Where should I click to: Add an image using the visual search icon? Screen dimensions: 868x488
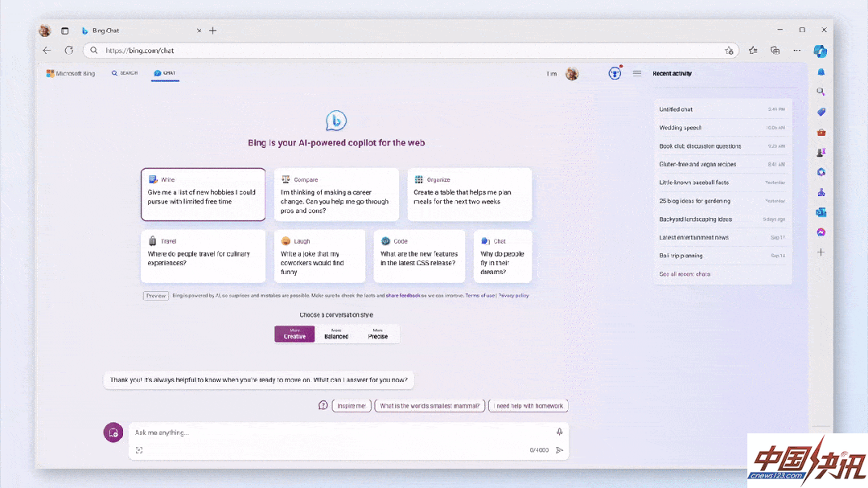point(139,450)
